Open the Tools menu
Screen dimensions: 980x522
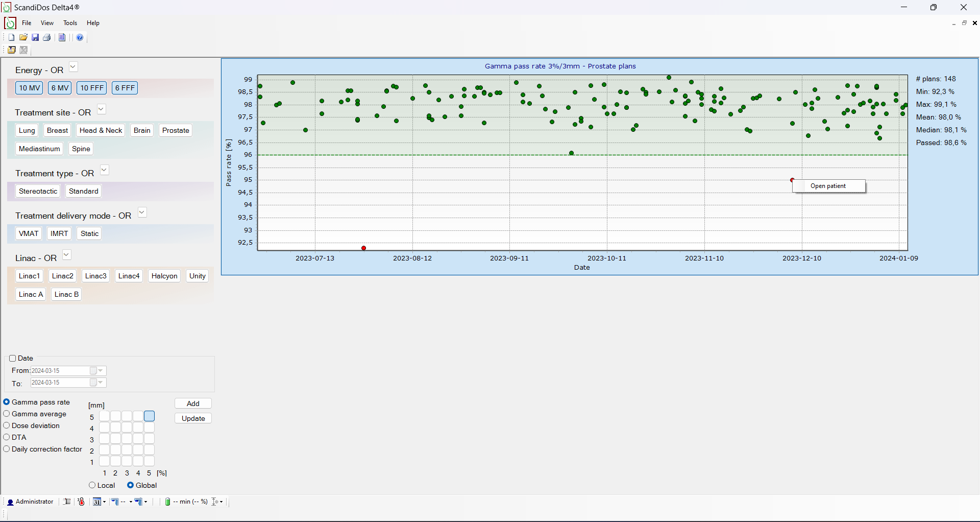tap(70, 22)
